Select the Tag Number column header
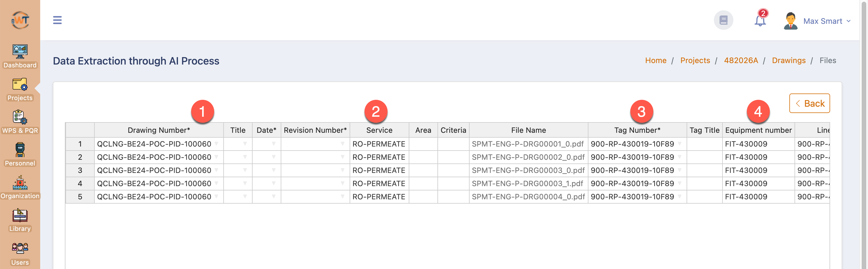This screenshot has height=269, width=868. [x=637, y=130]
